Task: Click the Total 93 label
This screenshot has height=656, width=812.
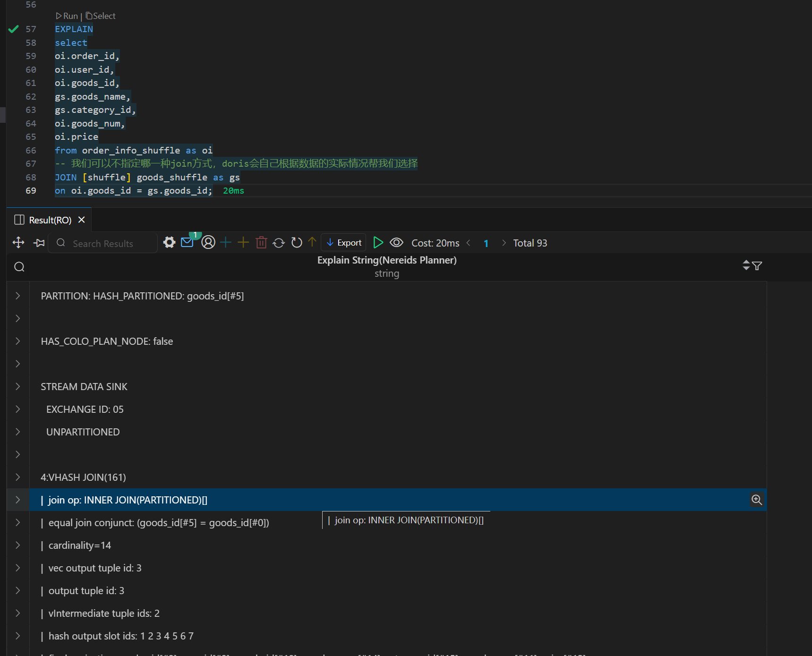Action: coord(530,243)
